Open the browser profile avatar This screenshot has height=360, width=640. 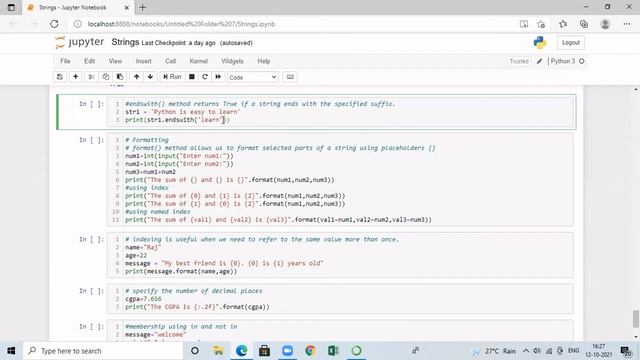pyautogui.click(x=605, y=24)
